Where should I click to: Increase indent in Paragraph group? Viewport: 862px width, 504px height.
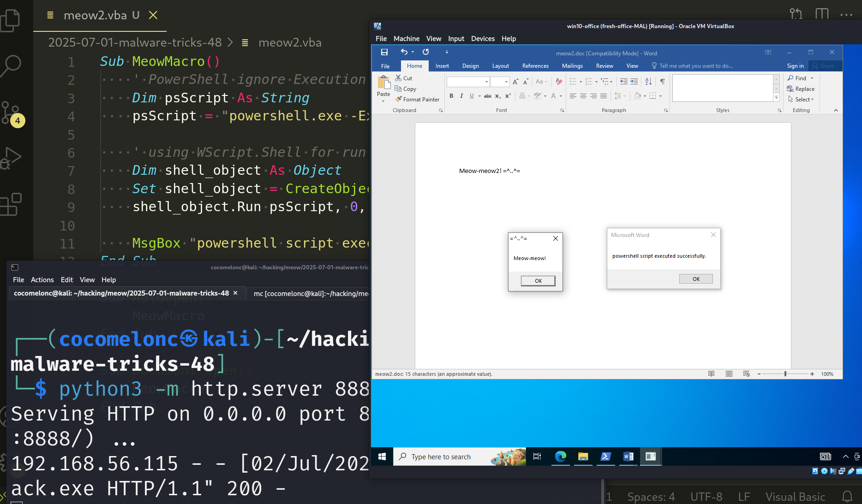[x=634, y=82]
